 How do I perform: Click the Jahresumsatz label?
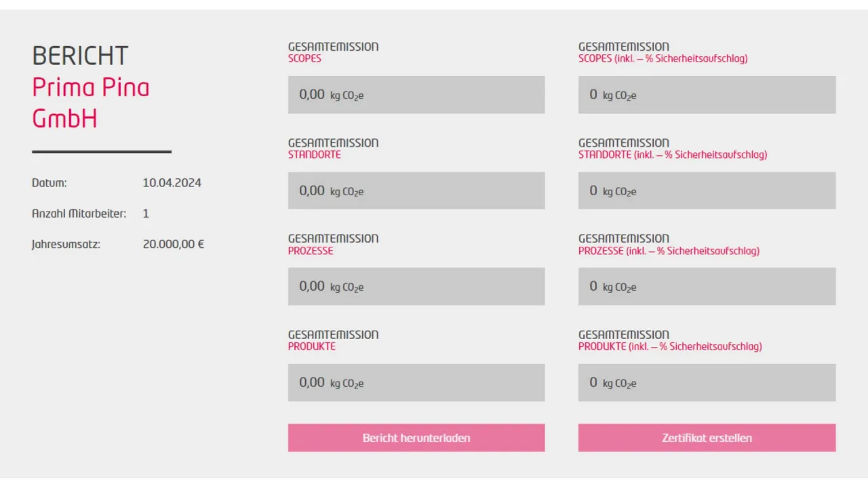coord(66,244)
